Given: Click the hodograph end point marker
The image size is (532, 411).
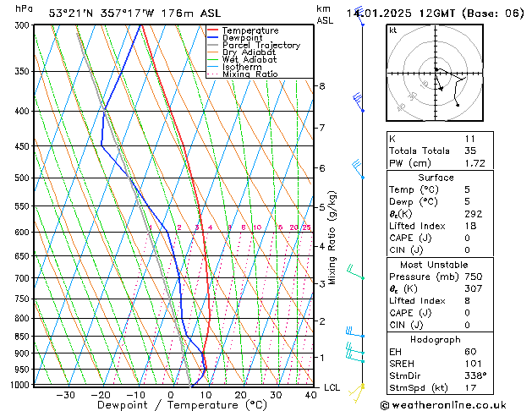Looking at the screenshot, I should coord(458,105).
